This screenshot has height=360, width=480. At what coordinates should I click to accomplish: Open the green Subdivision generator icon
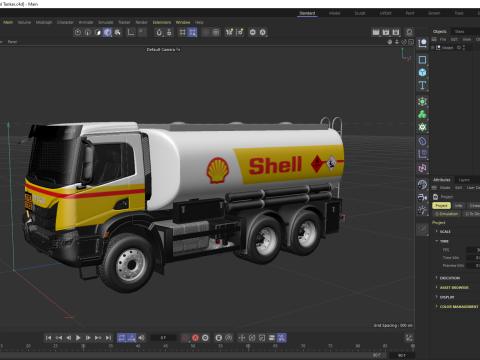coord(422,101)
